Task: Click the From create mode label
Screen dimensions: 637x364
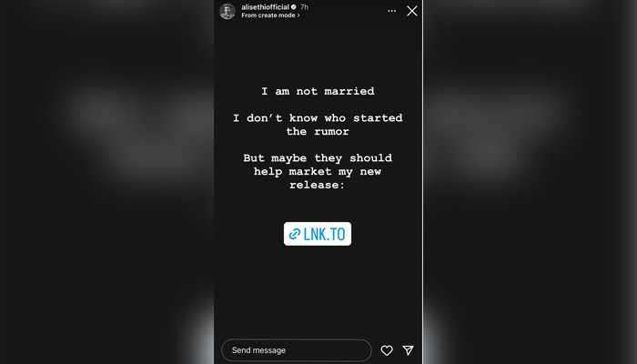Action: (x=268, y=15)
